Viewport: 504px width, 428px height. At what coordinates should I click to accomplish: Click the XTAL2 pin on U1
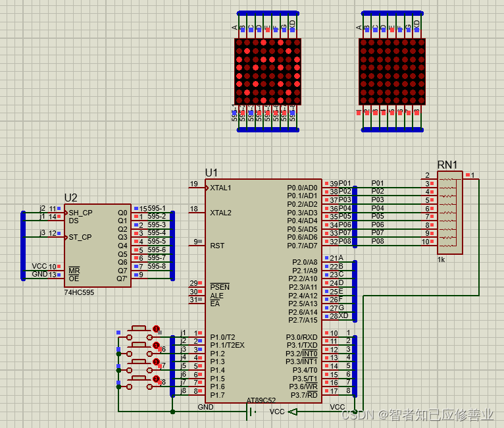pos(220,213)
